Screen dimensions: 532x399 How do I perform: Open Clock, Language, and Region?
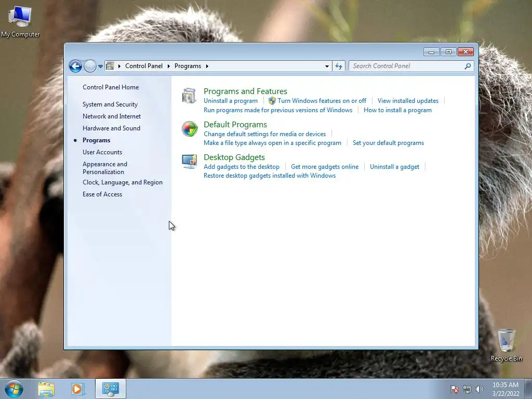pyautogui.click(x=123, y=182)
